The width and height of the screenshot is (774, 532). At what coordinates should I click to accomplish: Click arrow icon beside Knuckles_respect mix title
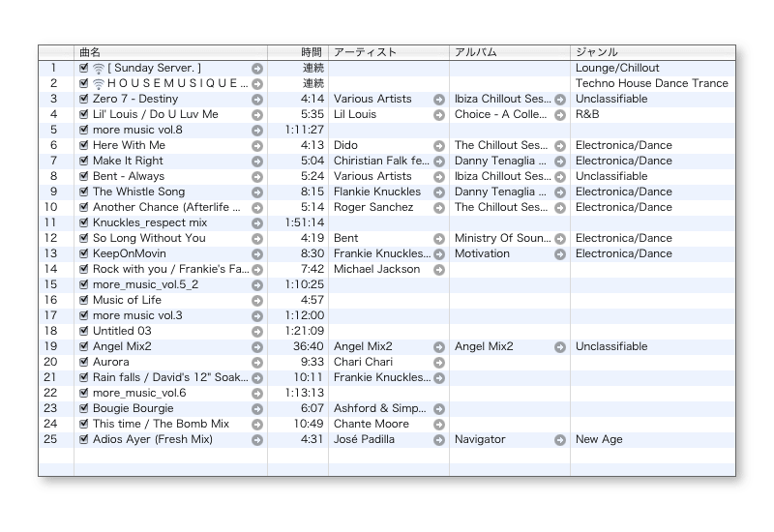click(257, 223)
